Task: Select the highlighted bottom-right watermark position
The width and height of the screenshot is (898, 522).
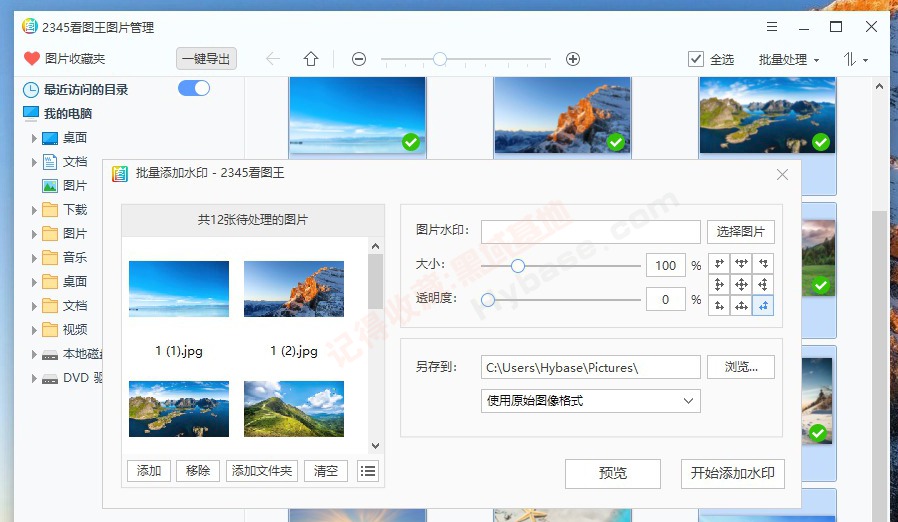Action: pos(763,306)
